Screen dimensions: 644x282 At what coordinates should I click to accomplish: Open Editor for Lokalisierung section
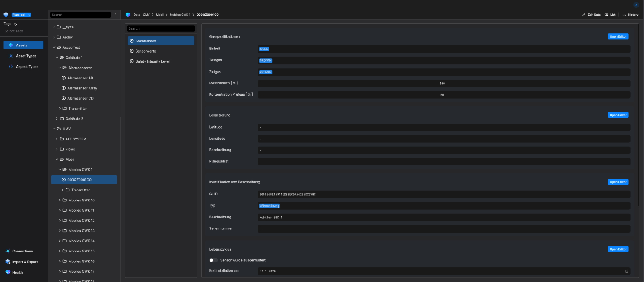(618, 115)
